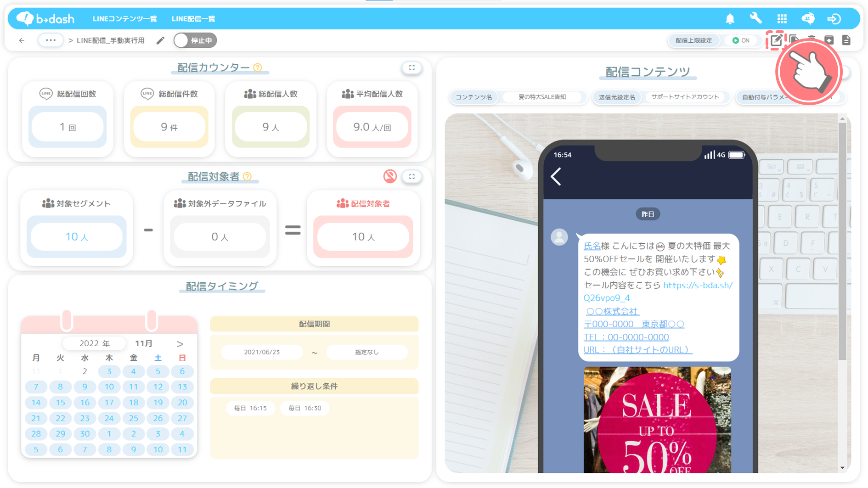The width and height of the screenshot is (868, 488).
Task: Select the 2022 年 year field
Action: click(x=95, y=343)
